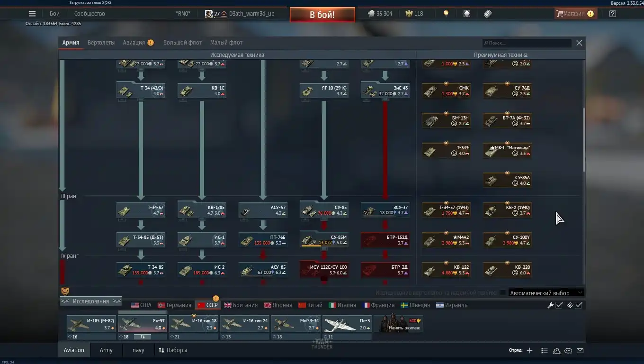Switch to navy preset at bottom
The width and height of the screenshot is (644, 364).
click(138, 350)
